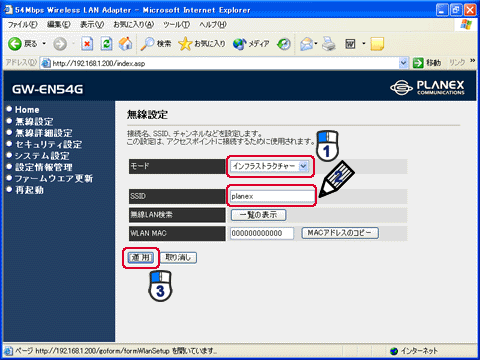Viewport: 480px width, 360px height.
Task: Open the 編集(E) menu
Action: [x=59, y=25]
